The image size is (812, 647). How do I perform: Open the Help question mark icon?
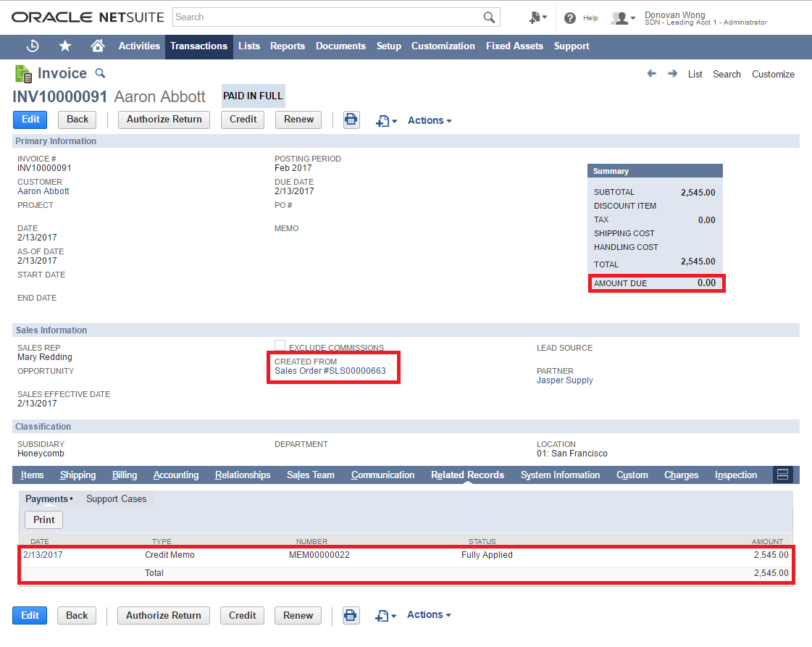click(569, 18)
